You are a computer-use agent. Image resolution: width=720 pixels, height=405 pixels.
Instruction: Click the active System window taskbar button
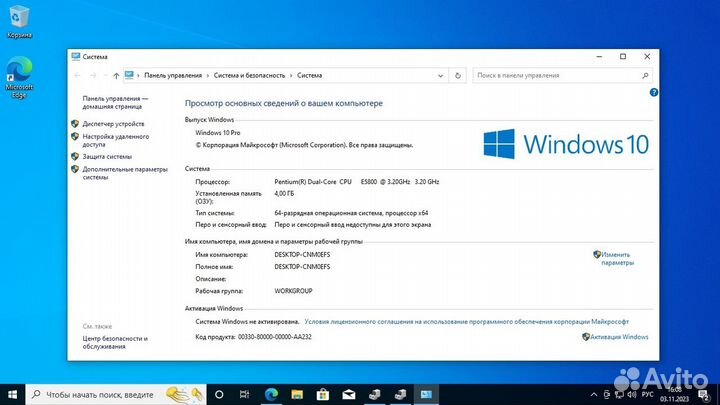point(426,394)
